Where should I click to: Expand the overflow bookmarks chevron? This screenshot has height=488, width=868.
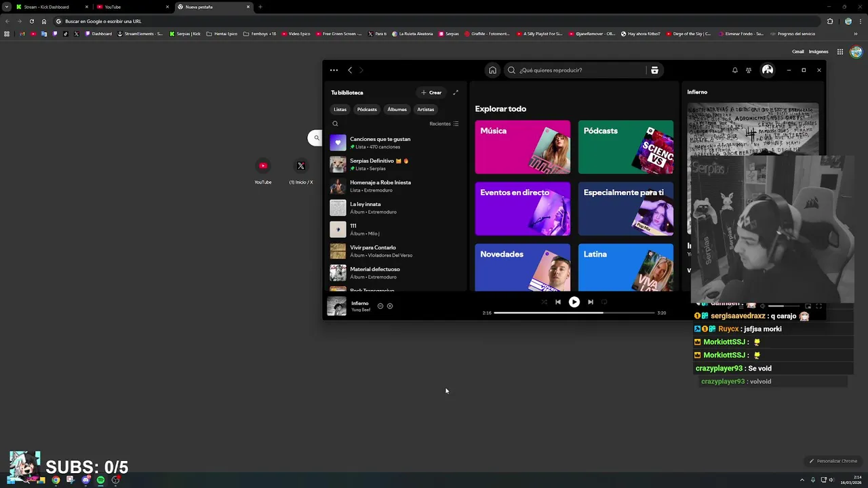[x=855, y=34]
